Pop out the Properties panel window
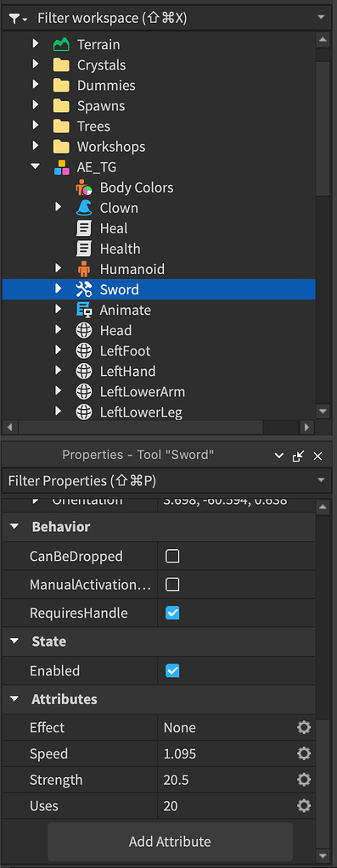 tap(298, 456)
